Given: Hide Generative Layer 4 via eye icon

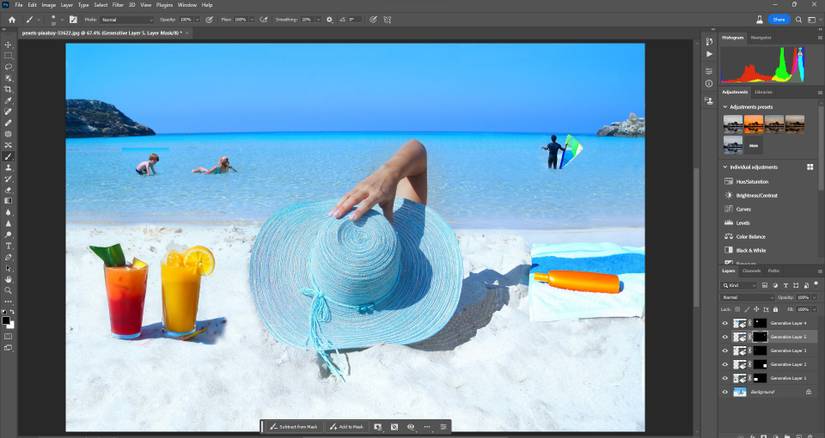Looking at the screenshot, I should tap(725, 323).
